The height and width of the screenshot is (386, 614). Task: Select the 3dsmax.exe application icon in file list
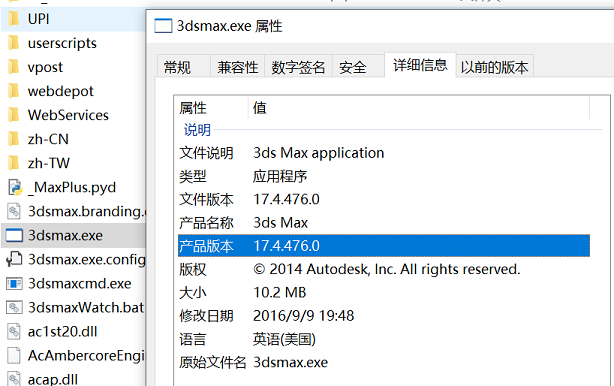[x=14, y=235]
